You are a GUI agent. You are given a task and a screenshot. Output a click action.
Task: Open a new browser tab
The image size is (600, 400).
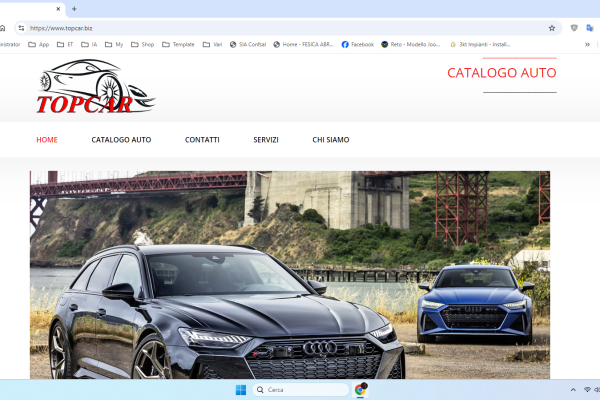tap(74, 9)
